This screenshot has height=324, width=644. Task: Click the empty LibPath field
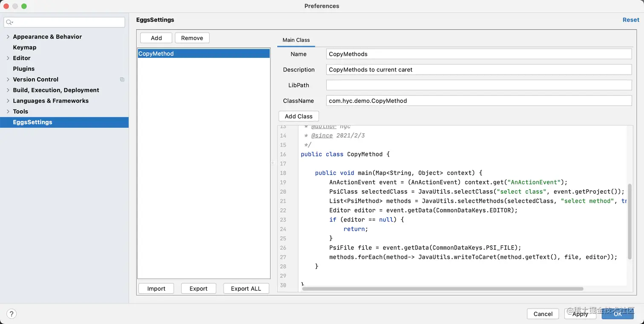coord(479,85)
